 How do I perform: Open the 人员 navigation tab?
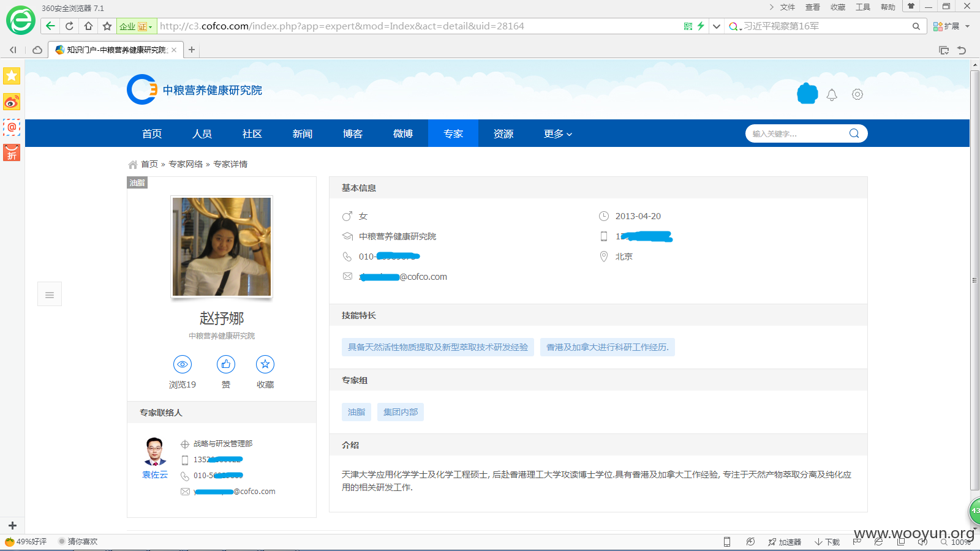pyautogui.click(x=202, y=133)
